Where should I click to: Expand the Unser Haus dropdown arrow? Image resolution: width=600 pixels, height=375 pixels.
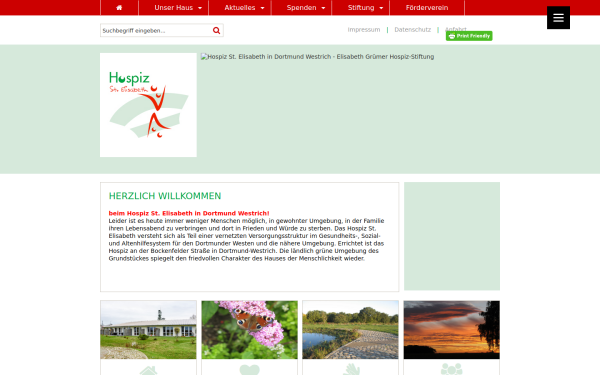pos(200,8)
